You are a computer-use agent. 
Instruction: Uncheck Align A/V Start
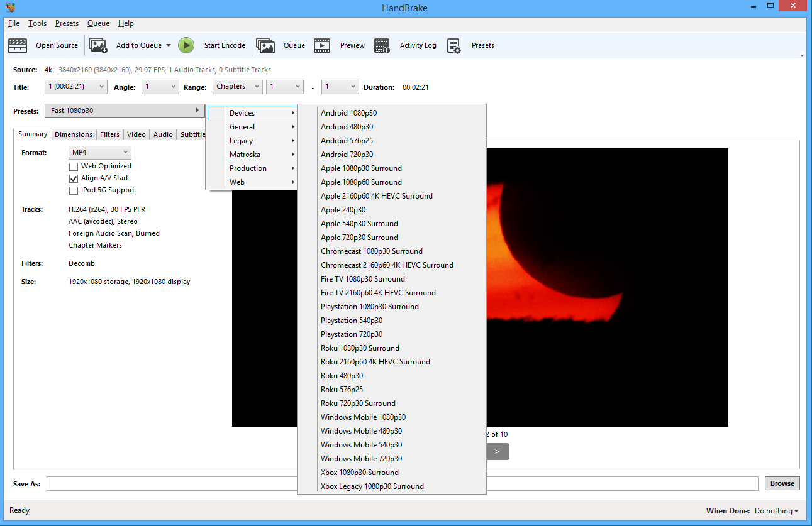(x=74, y=178)
